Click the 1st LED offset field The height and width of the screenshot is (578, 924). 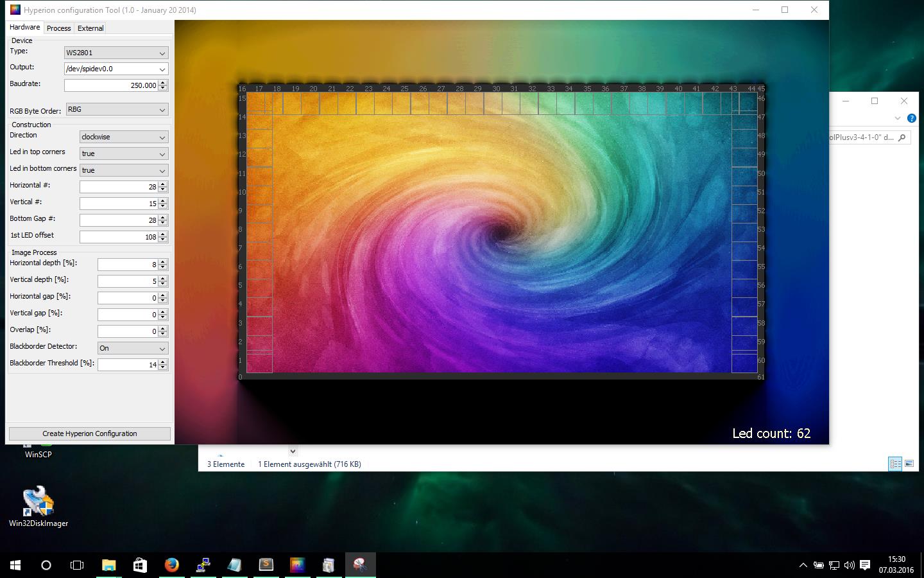(119, 237)
